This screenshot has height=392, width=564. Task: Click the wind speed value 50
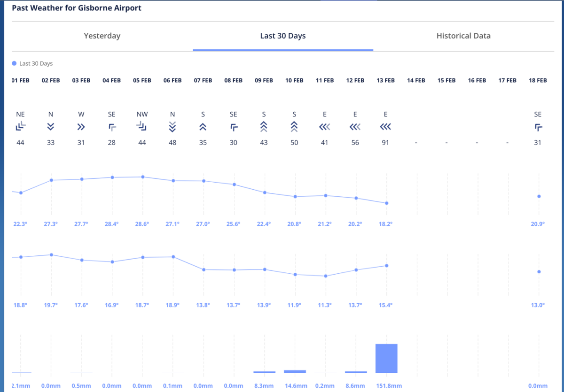(x=294, y=143)
